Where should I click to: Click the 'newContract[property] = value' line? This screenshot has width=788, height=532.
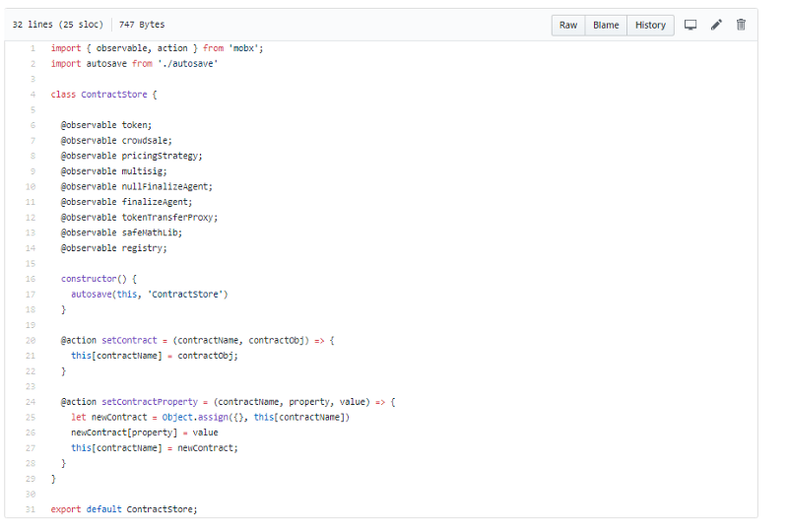click(x=144, y=432)
